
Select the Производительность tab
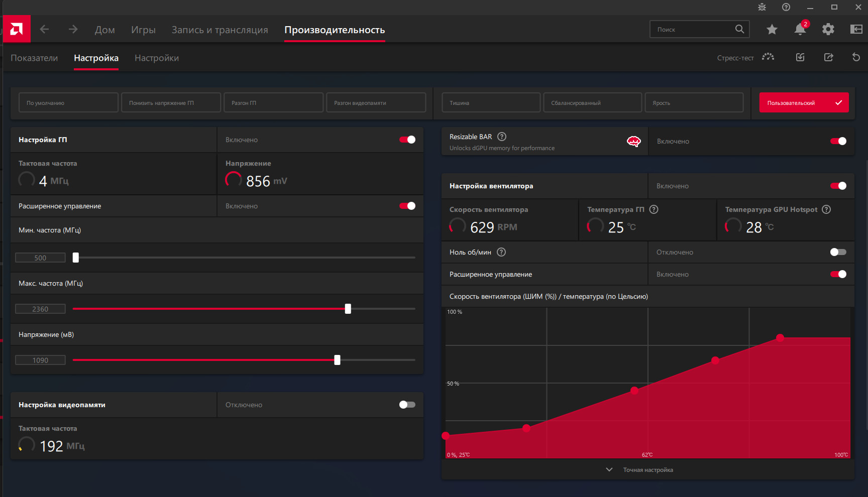click(335, 30)
